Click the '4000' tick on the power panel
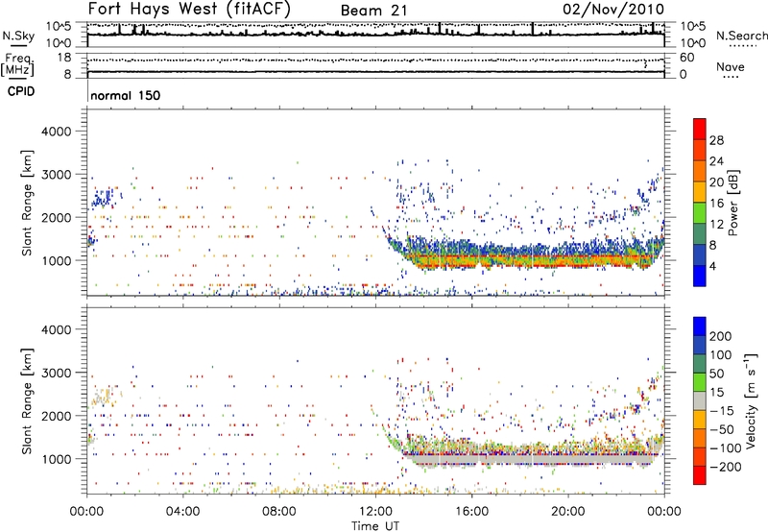The image size is (768, 532). 57,132
